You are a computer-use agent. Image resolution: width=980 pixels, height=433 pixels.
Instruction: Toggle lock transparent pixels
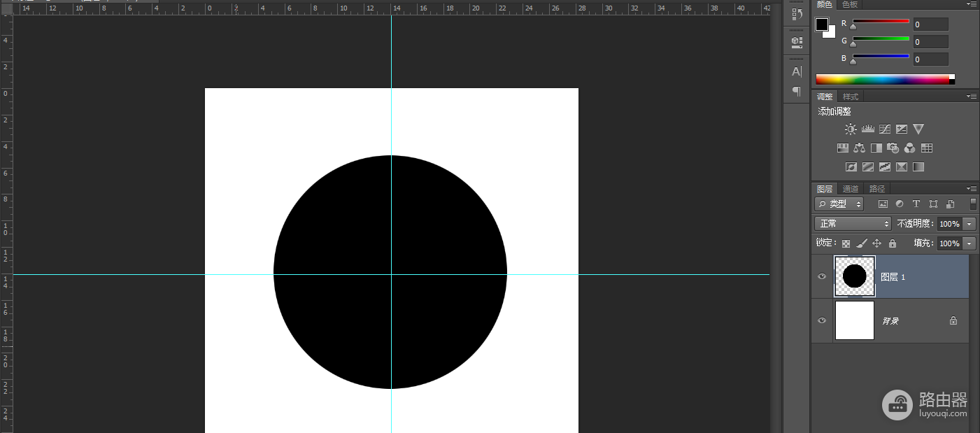click(846, 243)
